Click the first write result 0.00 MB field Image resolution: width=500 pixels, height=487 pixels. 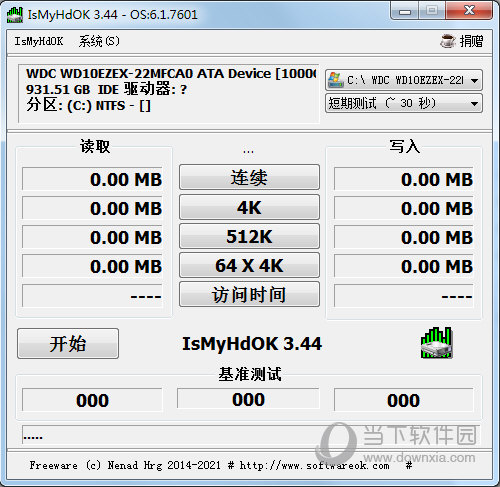404,179
